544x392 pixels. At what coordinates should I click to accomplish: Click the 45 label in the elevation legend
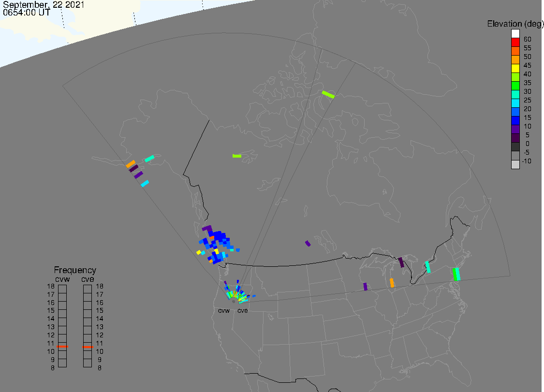tap(528, 65)
